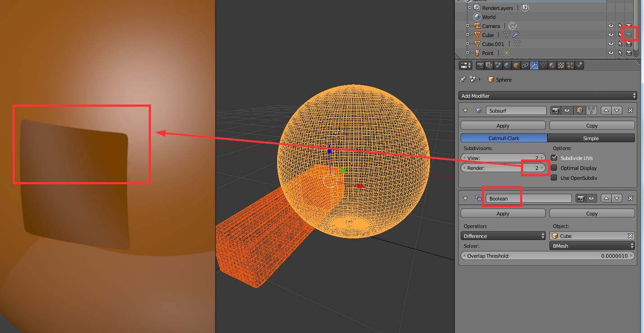Open the Particles sparkle tab icon
This screenshot has width=644, height=333.
click(x=571, y=65)
